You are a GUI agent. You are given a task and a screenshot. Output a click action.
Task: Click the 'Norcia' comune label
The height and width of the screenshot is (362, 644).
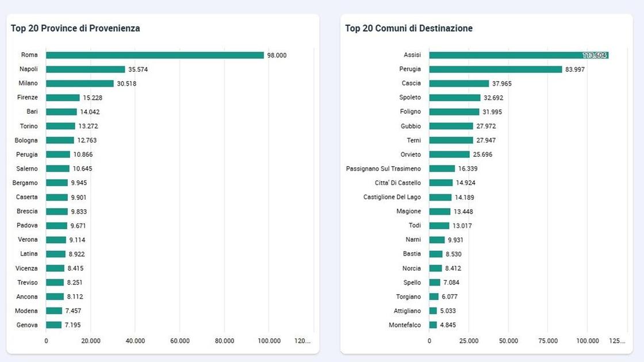[412, 268]
